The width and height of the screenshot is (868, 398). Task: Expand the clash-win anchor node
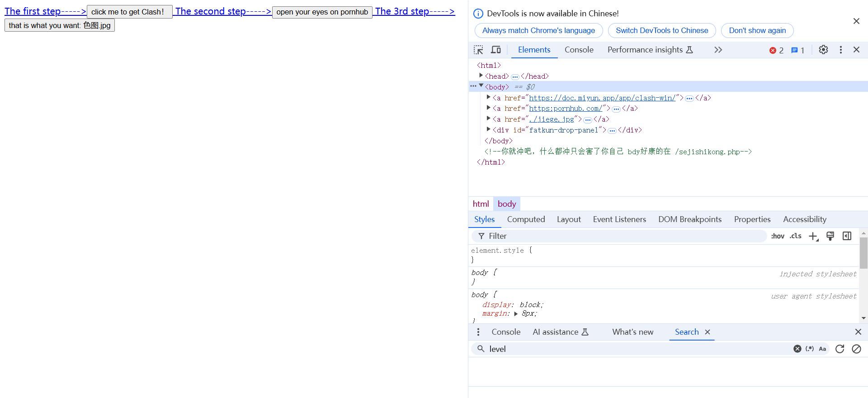[x=489, y=97]
